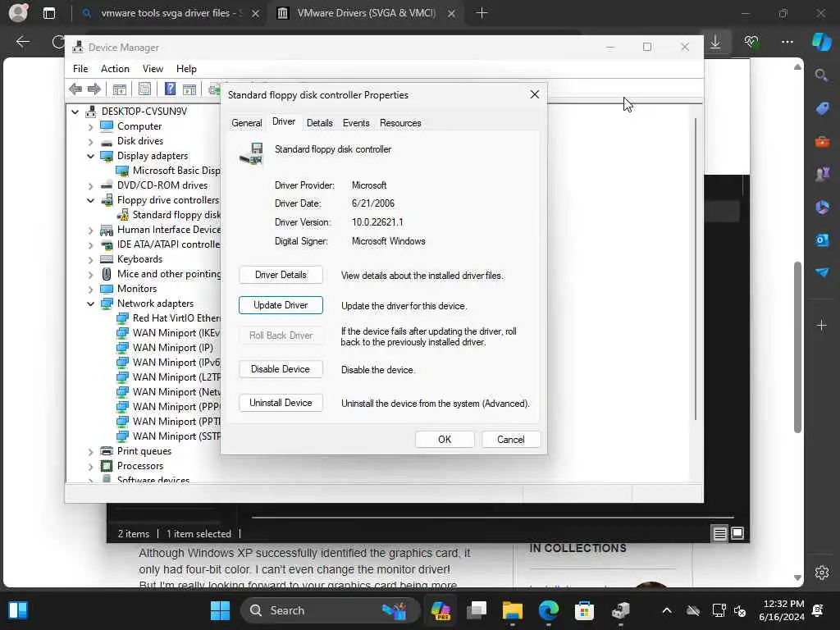Click the Forward arrow in Device Manager toolbar
Viewport: 840px width, 630px height.
point(94,89)
